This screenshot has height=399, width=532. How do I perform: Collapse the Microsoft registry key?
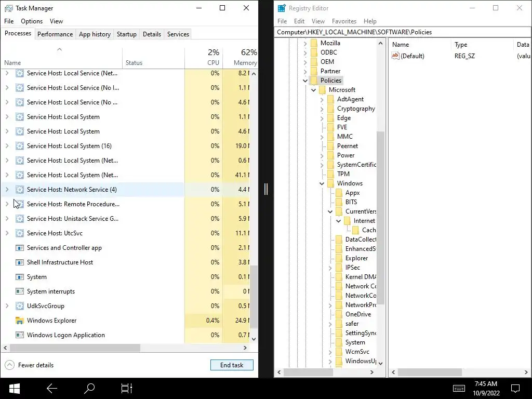(x=313, y=90)
